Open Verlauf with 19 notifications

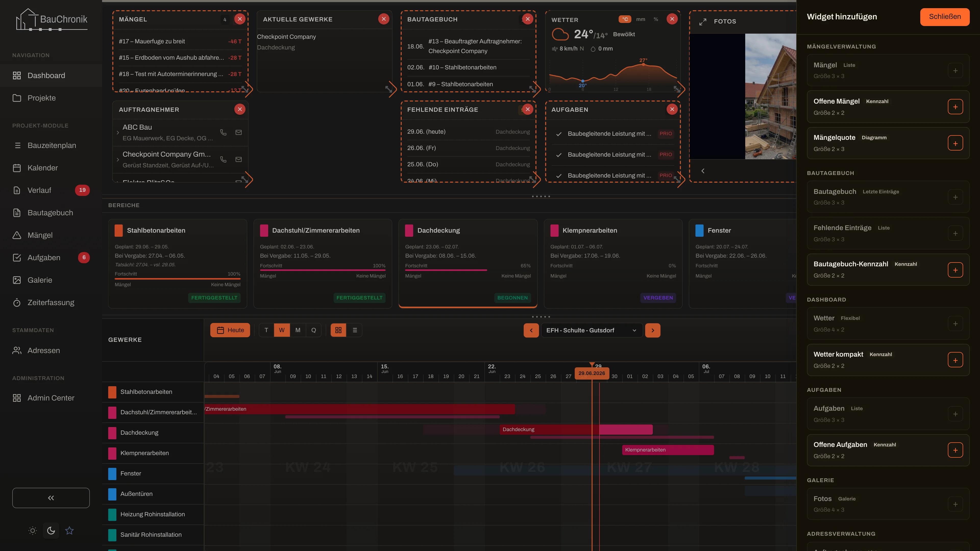point(51,190)
